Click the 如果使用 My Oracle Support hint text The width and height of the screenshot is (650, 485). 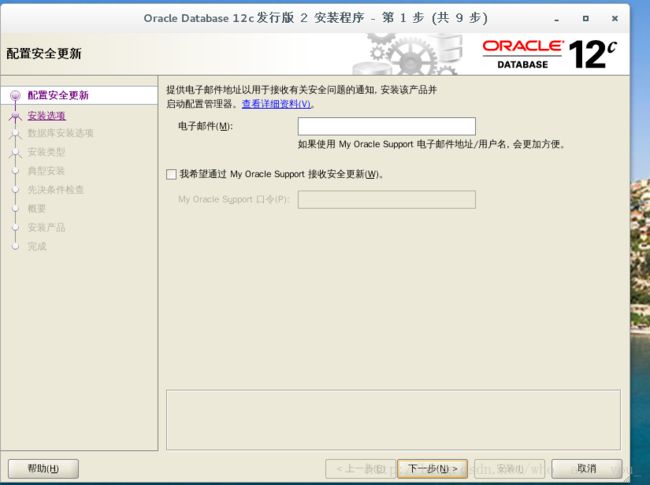[x=431, y=144]
